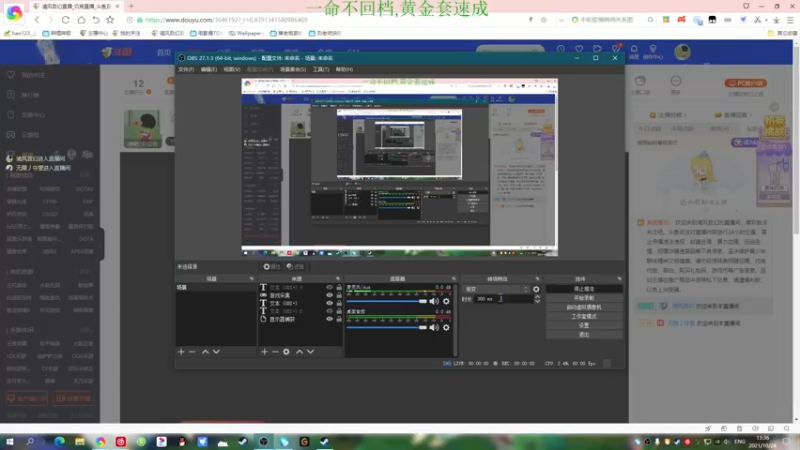Pop out the Scenes dock panel icon
This screenshot has height=450, width=800.
pyautogui.click(x=252, y=279)
